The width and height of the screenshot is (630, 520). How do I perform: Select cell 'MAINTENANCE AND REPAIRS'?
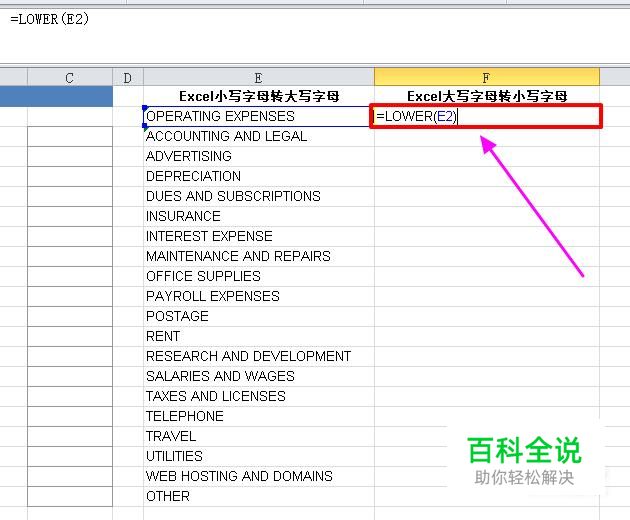pos(259,256)
